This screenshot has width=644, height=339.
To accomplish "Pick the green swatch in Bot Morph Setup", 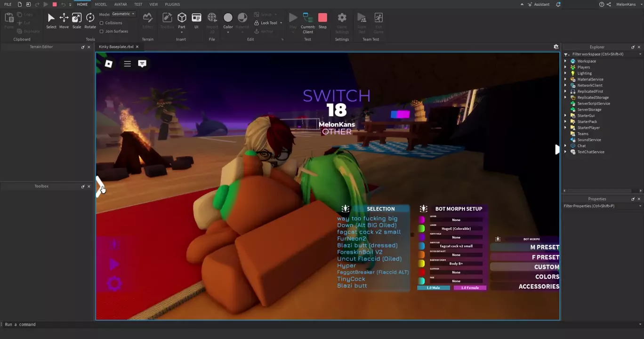I will point(421,229).
